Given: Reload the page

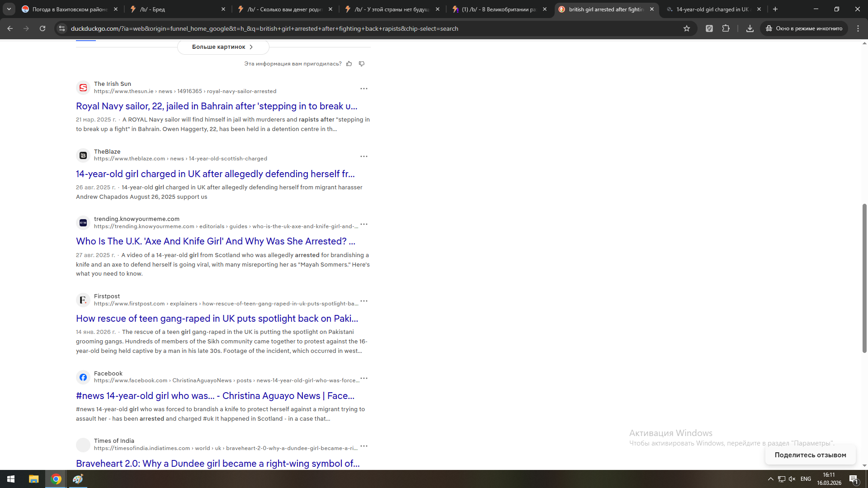Looking at the screenshot, I should 42,28.
